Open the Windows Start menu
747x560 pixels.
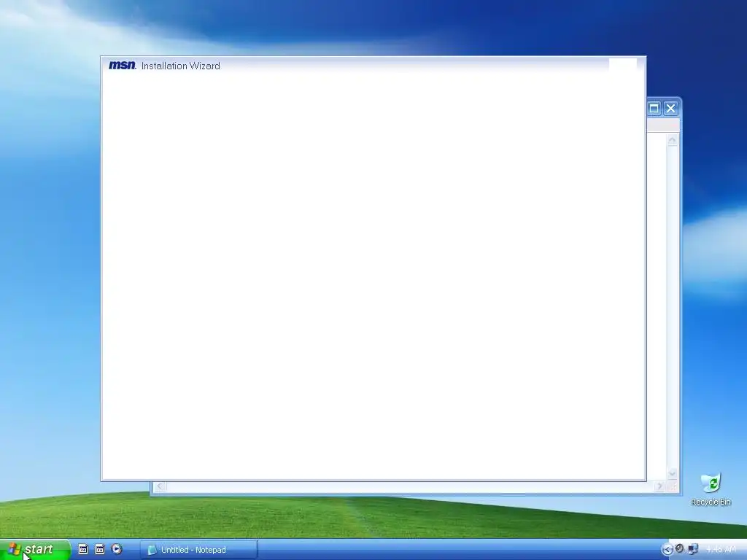[x=35, y=550]
